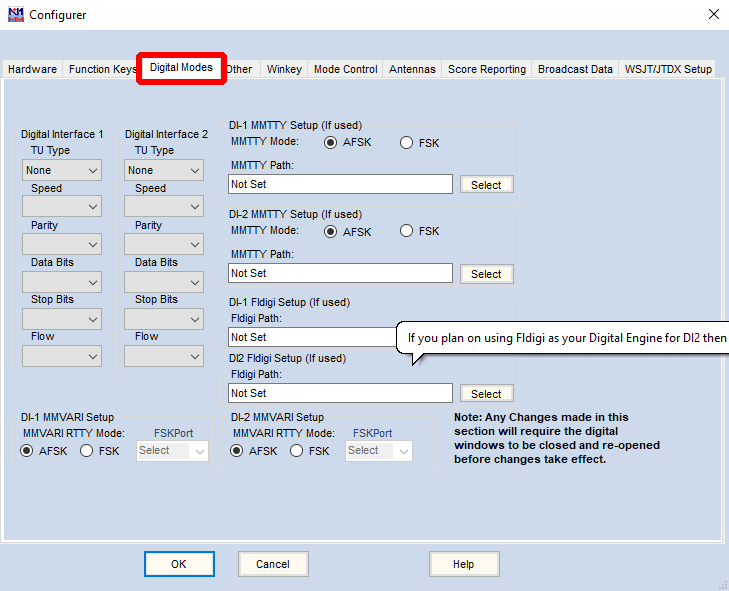Open DI-1 MMVARI FSKPort dropdown

click(x=172, y=451)
